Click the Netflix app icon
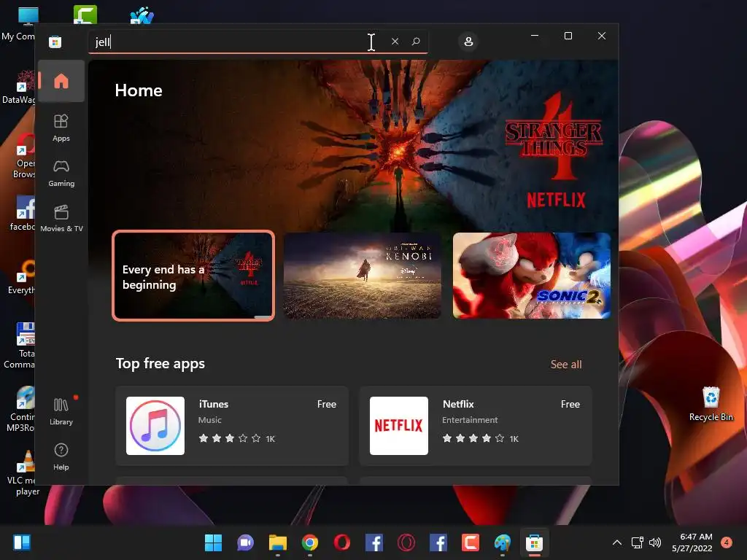Screen dimensions: 747x560 pyautogui.click(x=399, y=426)
